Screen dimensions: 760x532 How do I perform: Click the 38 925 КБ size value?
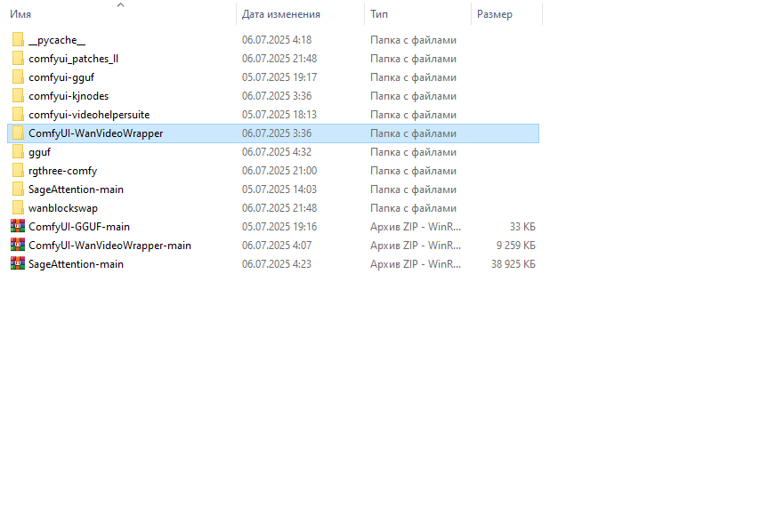point(513,263)
